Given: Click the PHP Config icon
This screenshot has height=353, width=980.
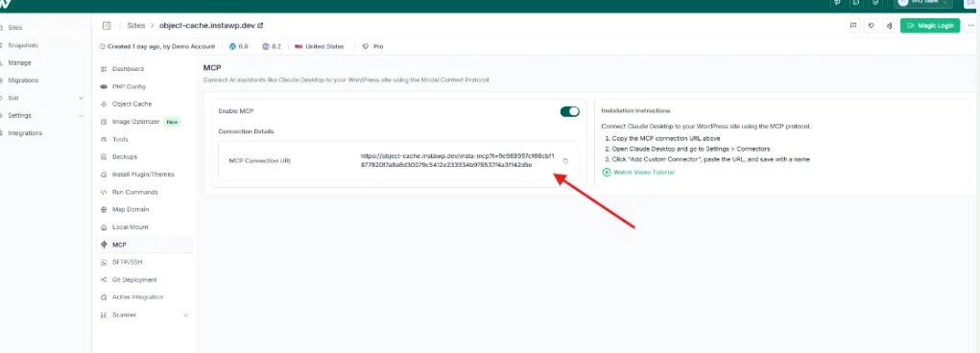Looking at the screenshot, I should point(104,86).
